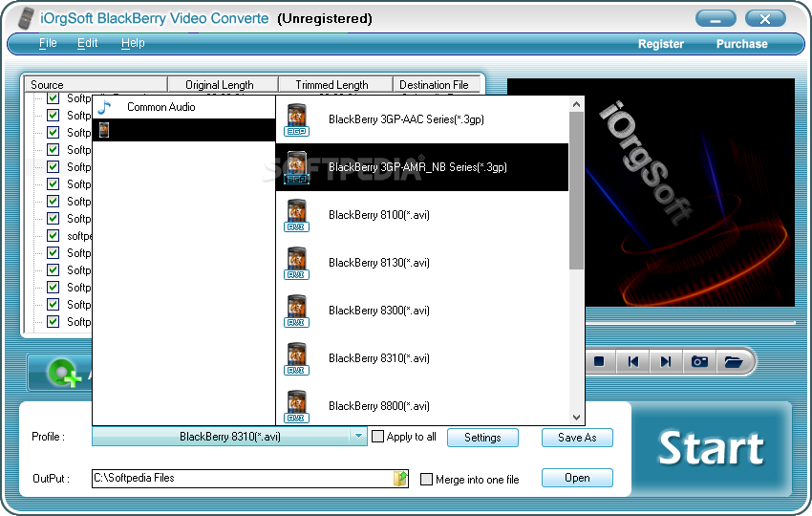Click the Source column header

(96, 84)
